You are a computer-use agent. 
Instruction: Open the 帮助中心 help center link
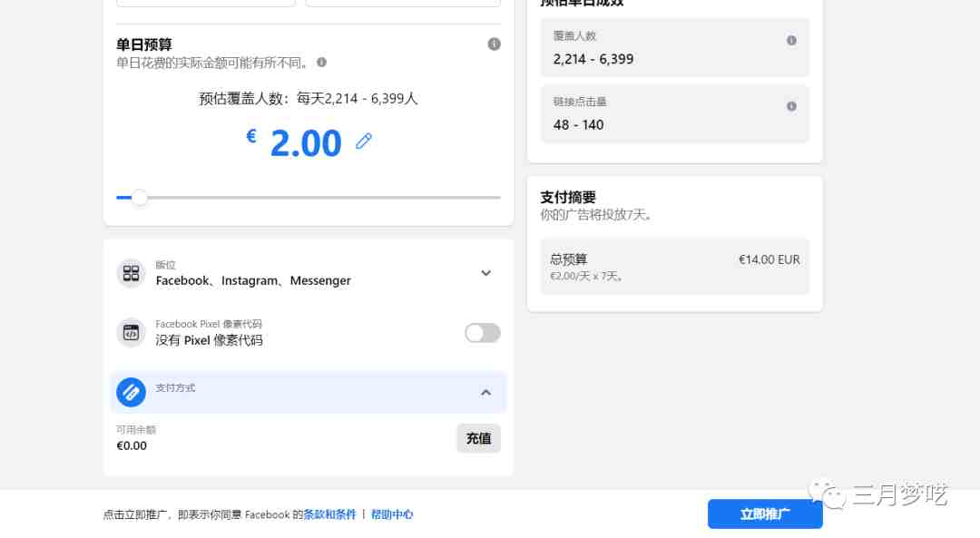pyautogui.click(x=392, y=514)
